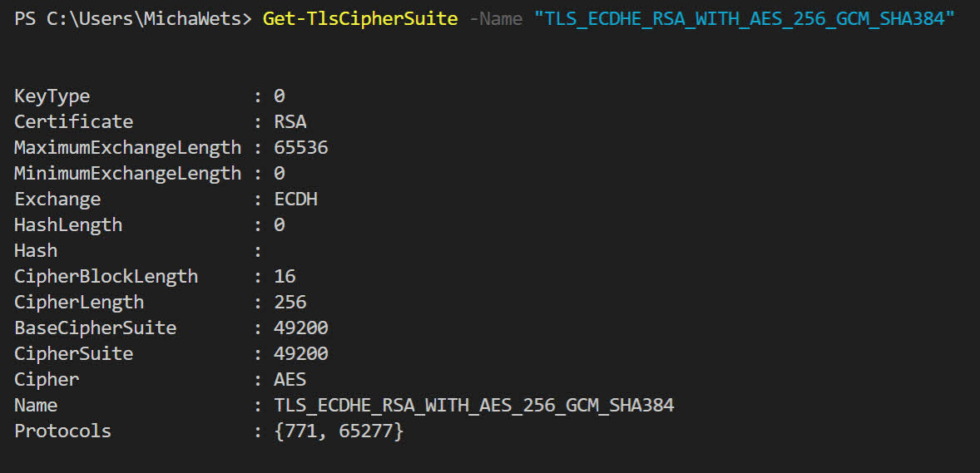The width and height of the screenshot is (980, 473).
Task: Click the KeyType property label
Action: (52, 96)
